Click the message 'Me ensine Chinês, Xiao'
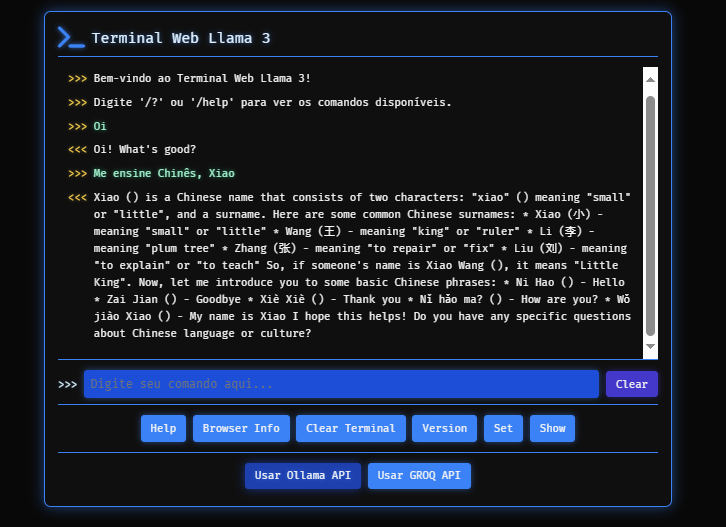This screenshot has width=726, height=527. coord(164,173)
